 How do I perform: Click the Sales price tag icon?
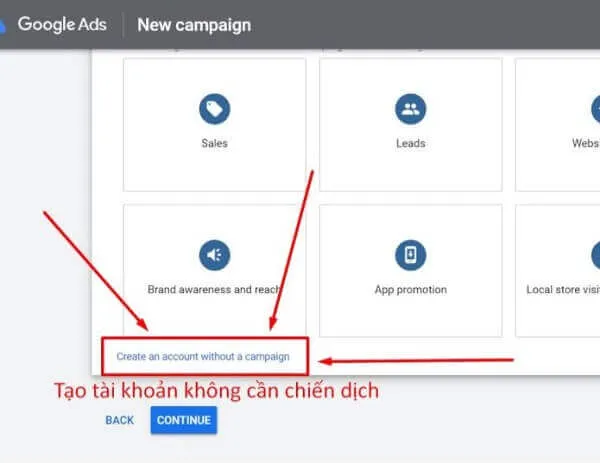[214, 108]
